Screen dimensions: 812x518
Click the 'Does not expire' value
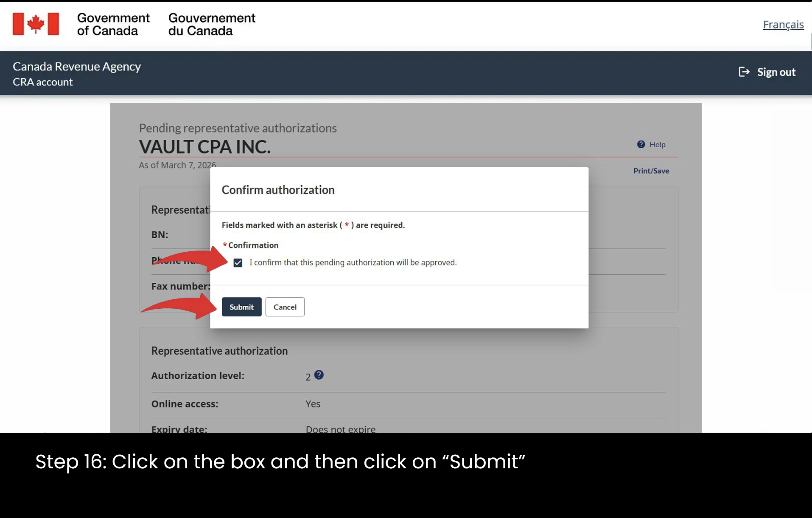[x=340, y=429]
